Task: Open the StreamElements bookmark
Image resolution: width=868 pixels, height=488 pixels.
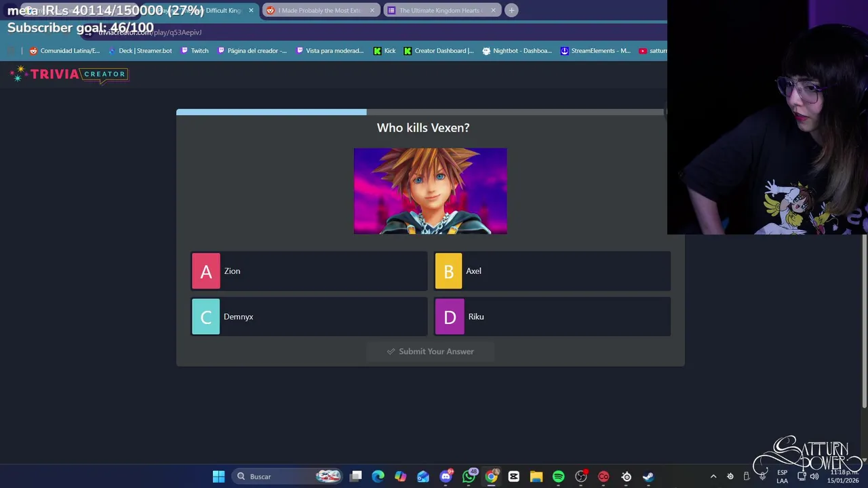Action: click(x=595, y=51)
